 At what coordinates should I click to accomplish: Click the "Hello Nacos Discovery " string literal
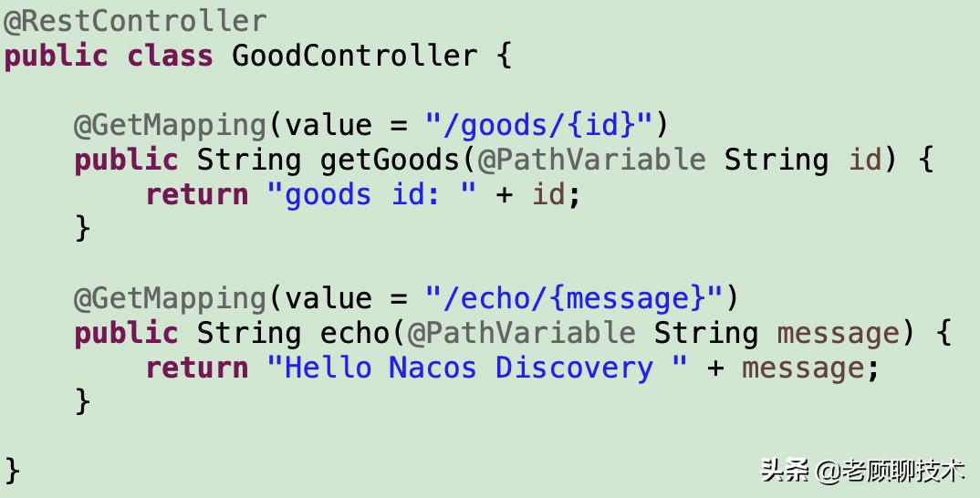tap(477, 368)
